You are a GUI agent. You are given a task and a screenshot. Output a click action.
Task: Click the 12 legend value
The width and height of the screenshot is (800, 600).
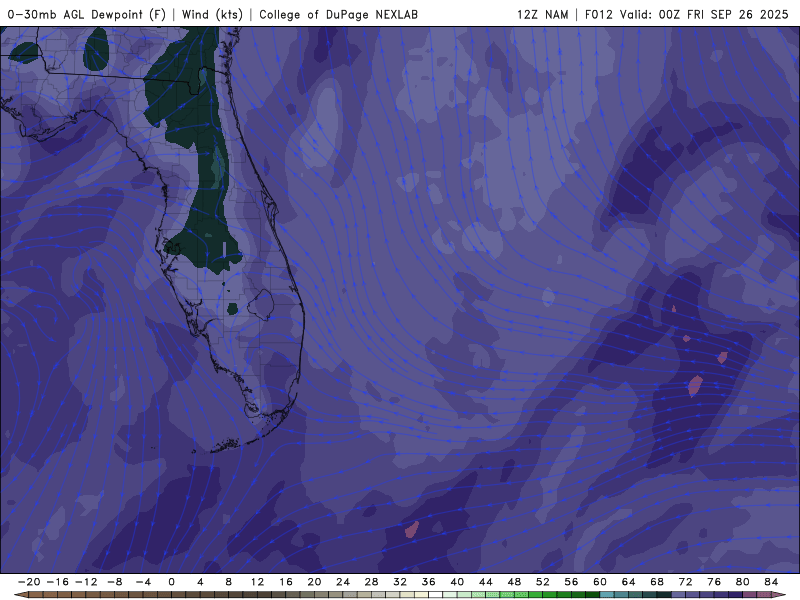click(257, 582)
